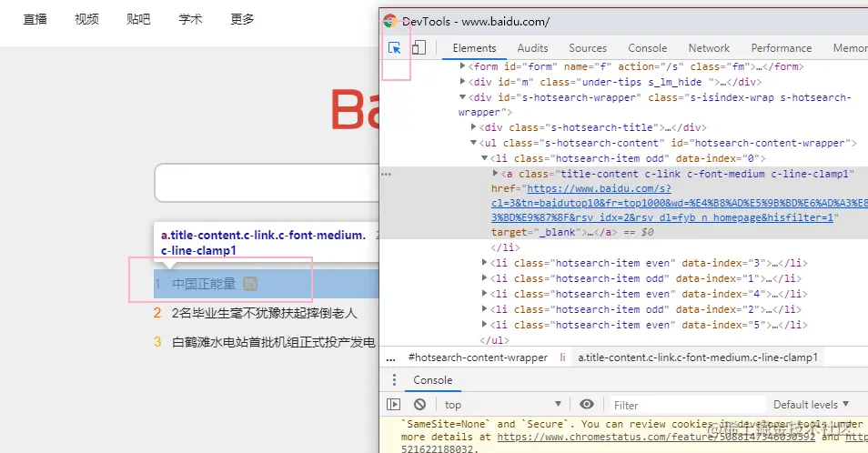Open the chromestatus.com link in console
The image size is (868, 453).
(656, 437)
